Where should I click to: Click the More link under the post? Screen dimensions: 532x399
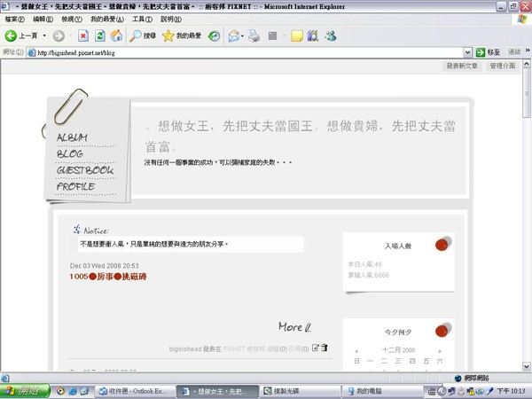point(293,327)
